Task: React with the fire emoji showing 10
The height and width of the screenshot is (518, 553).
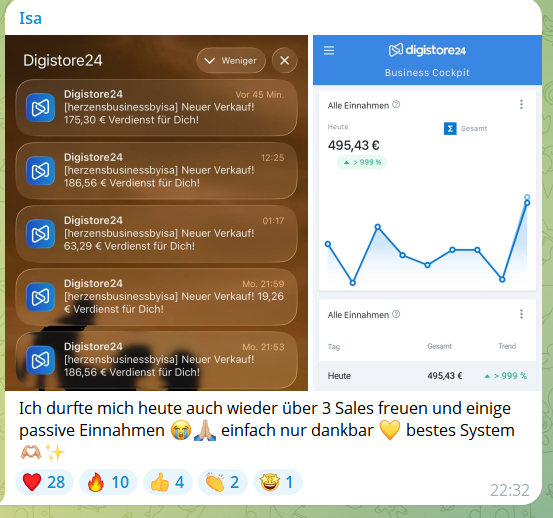Action: (x=108, y=482)
